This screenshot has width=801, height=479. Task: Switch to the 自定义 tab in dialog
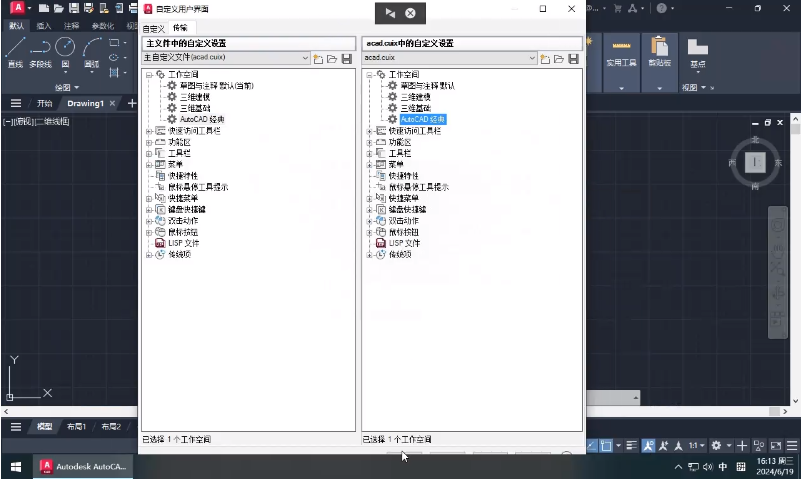coord(154,29)
